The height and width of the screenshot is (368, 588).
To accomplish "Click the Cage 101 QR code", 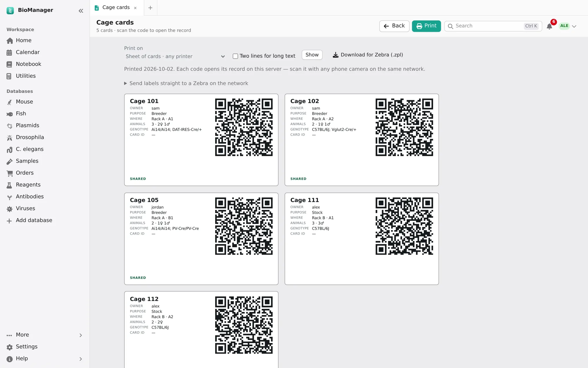I will coord(244,127).
